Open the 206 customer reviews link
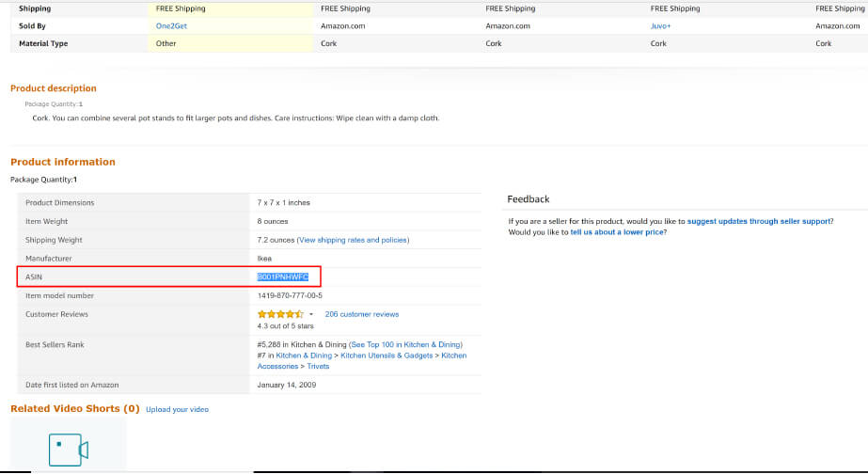 (361, 314)
